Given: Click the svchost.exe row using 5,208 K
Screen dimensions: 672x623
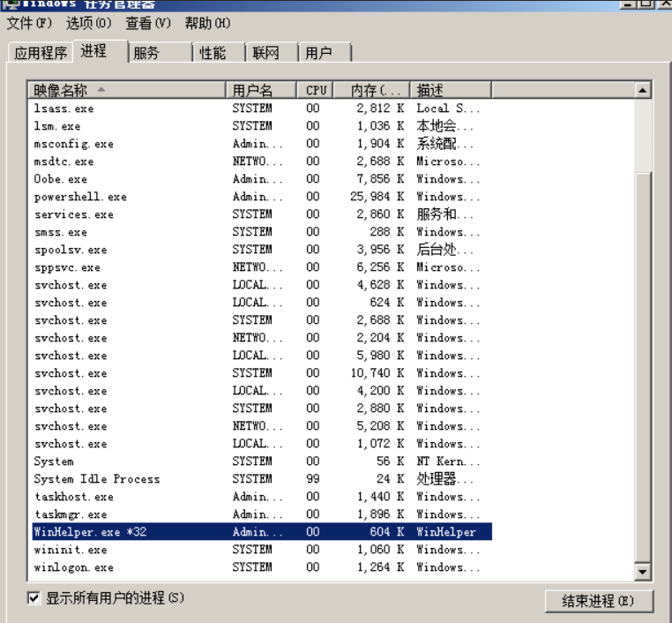Looking at the screenshot, I should [260, 425].
